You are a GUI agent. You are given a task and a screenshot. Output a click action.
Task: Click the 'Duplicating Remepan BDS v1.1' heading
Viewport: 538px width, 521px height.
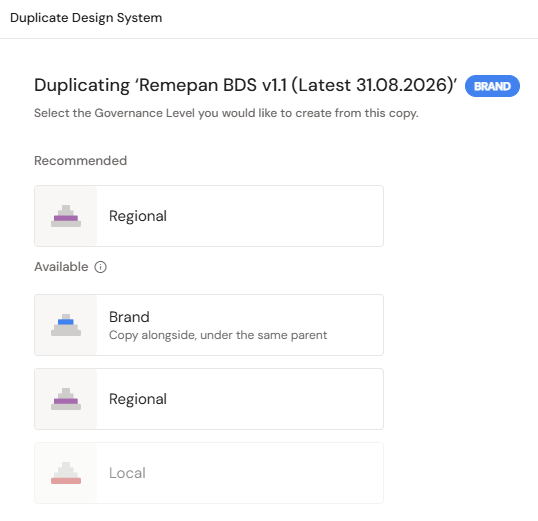(x=246, y=85)
